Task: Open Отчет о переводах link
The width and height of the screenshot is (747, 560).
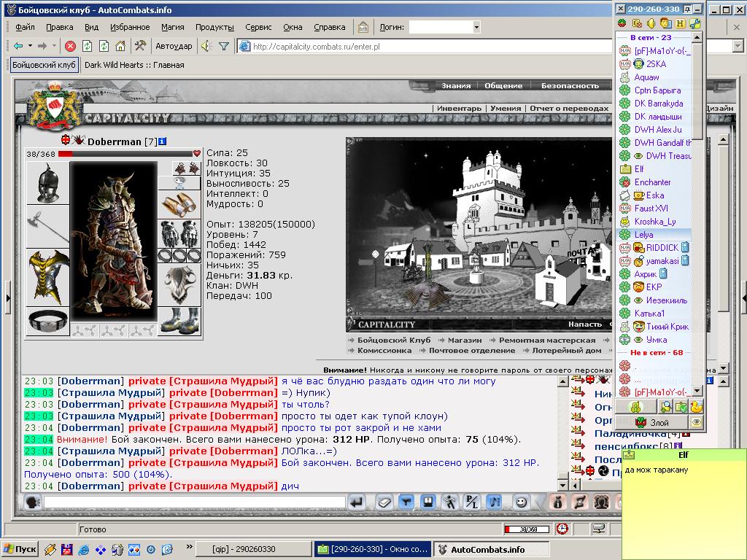Action: (569, 108)
